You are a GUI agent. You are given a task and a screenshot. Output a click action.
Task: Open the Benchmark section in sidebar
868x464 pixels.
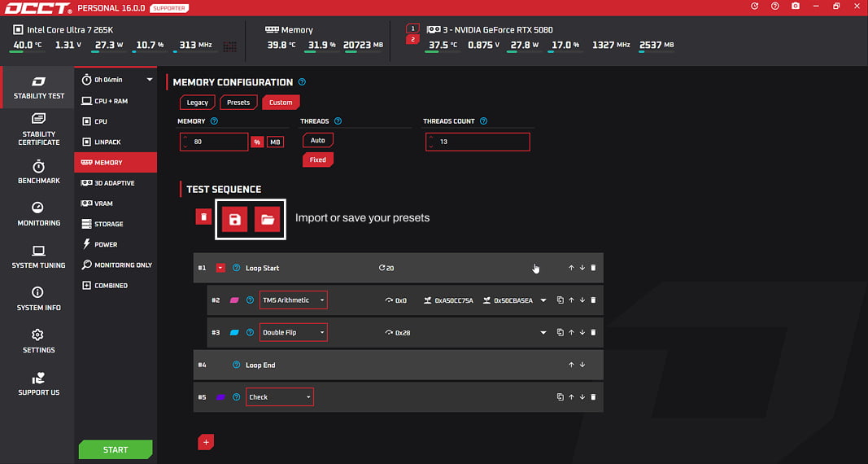click(x=38, y=173)
